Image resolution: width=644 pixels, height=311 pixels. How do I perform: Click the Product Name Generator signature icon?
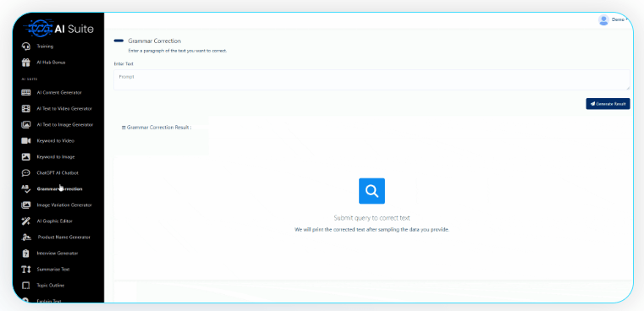26,237
